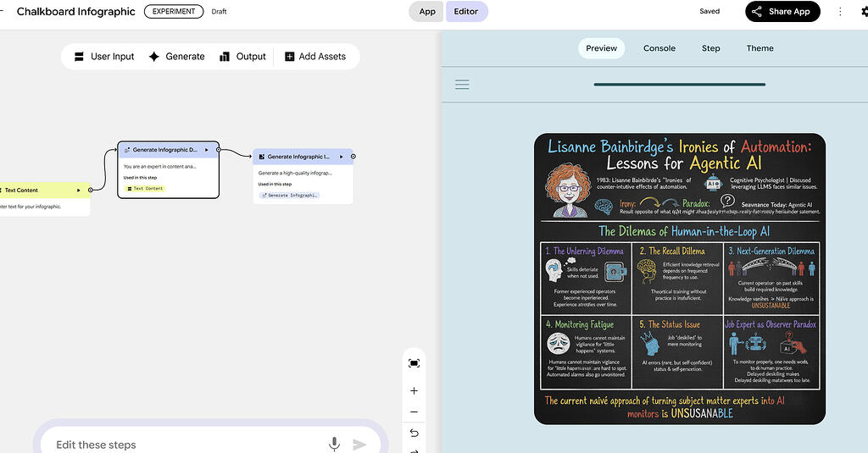
Task: Run the Generate Infographic D... node play arrow
Action: 207,150
